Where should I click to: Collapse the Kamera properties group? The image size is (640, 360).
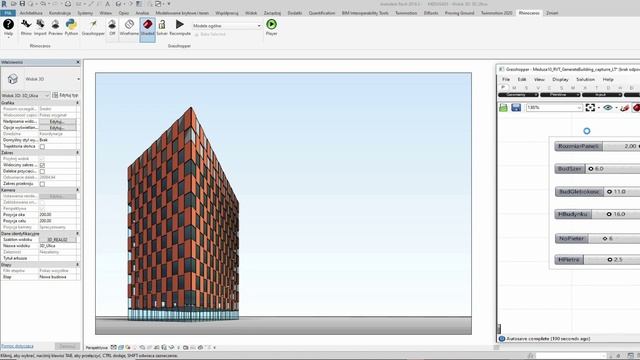point(78,190)
